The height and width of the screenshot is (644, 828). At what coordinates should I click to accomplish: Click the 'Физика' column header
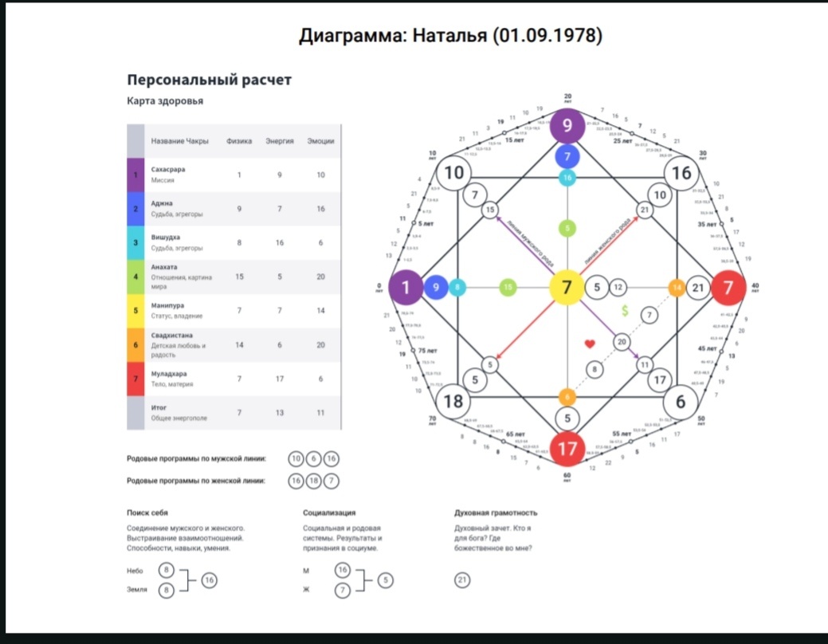[x=239, y=141]
